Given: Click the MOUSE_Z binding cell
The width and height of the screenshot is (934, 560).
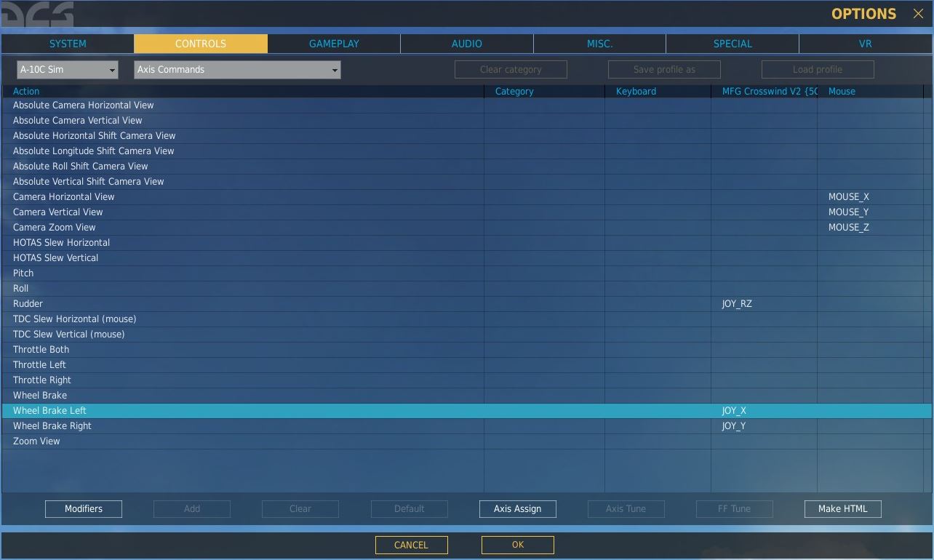Looking at the screenshot, I should (x=871, y=228).
